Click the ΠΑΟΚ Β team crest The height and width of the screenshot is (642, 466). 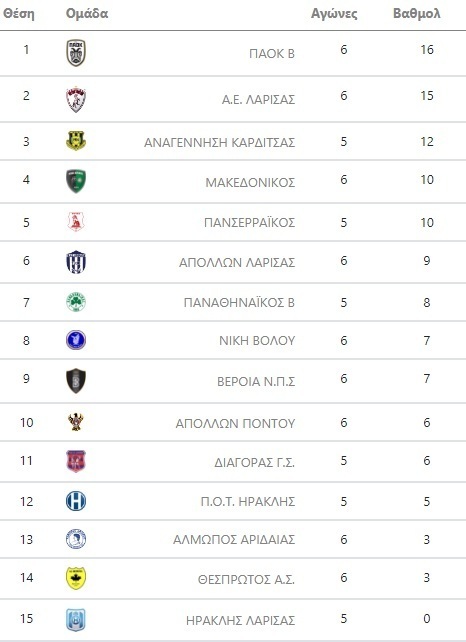(76, 53)
